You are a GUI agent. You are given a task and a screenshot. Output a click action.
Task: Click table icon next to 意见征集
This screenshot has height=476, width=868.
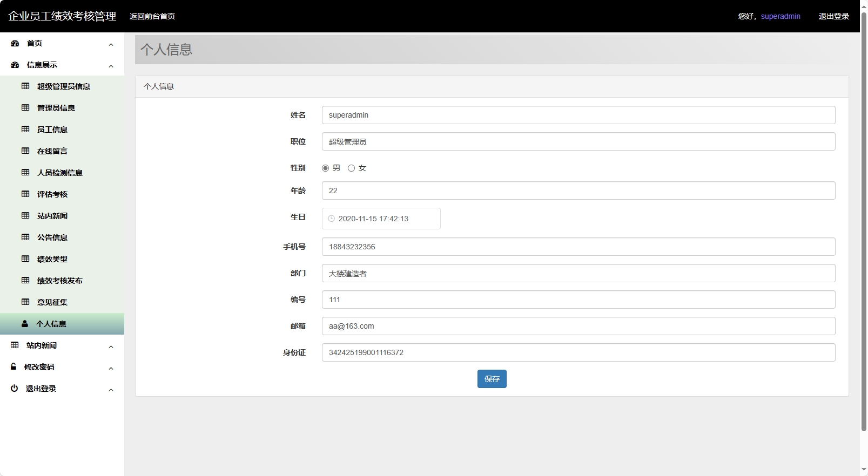tap(25, 302)
